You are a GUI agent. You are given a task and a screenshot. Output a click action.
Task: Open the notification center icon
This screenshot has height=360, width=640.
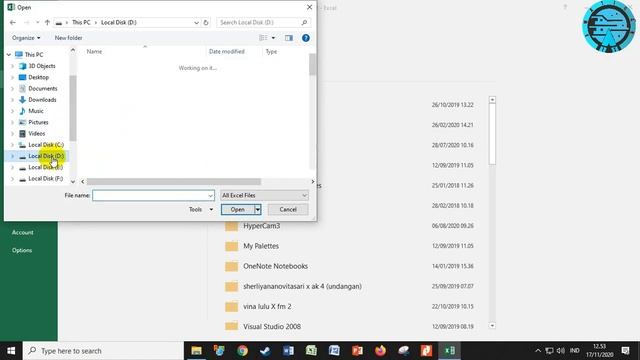click(x=625, y=351)
